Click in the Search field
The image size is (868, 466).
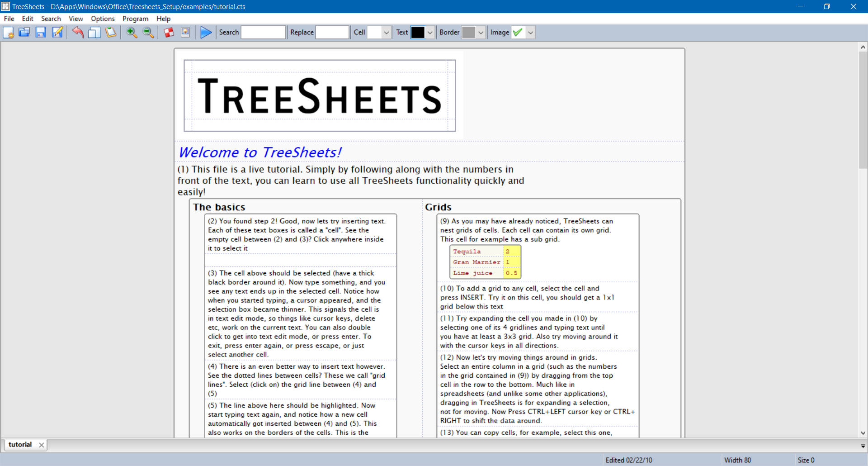[x=263, y=32]
